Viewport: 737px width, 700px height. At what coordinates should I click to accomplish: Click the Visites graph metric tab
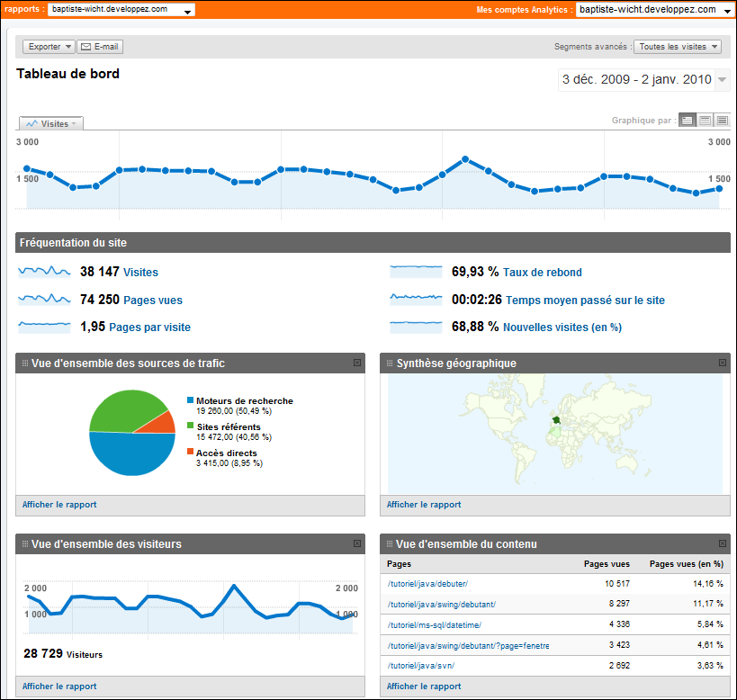point(51,124)
